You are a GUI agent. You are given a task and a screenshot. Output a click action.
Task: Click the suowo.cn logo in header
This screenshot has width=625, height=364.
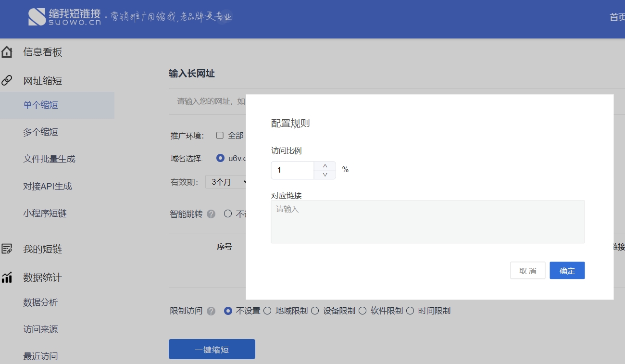point(65,17)
